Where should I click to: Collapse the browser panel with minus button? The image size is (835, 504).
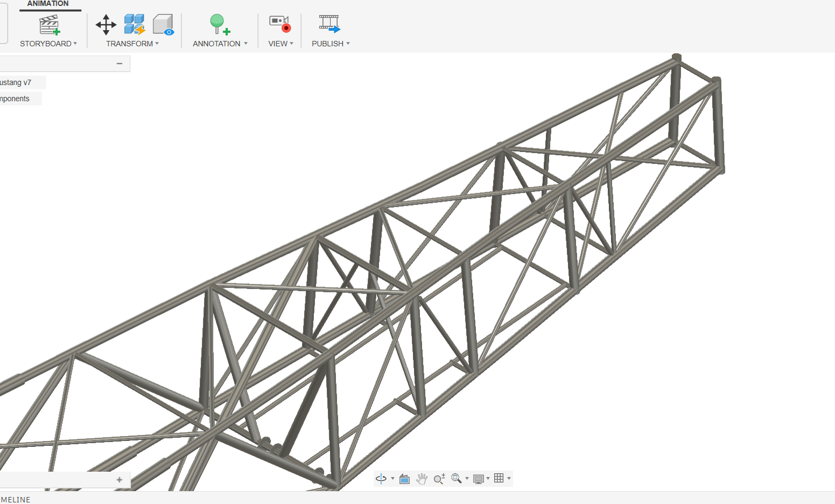point(120,64)
